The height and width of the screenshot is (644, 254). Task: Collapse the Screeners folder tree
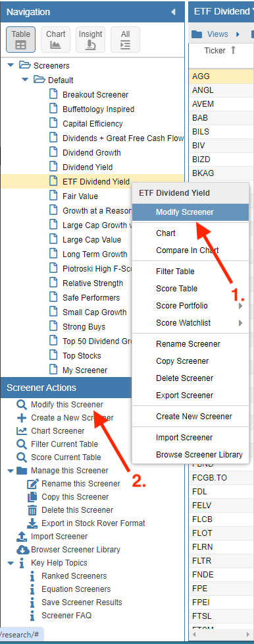point(11,65)
